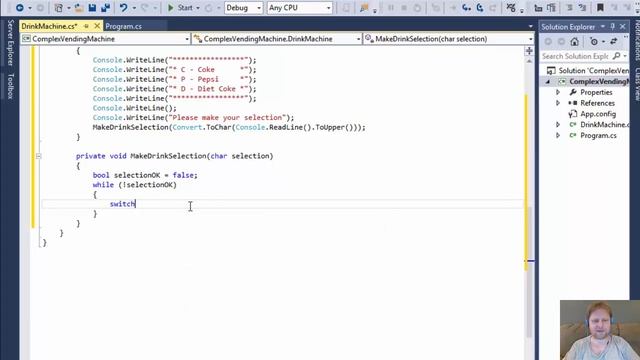
Task: Click 'bool selectionOK = false;' code line
Action: 145,175
